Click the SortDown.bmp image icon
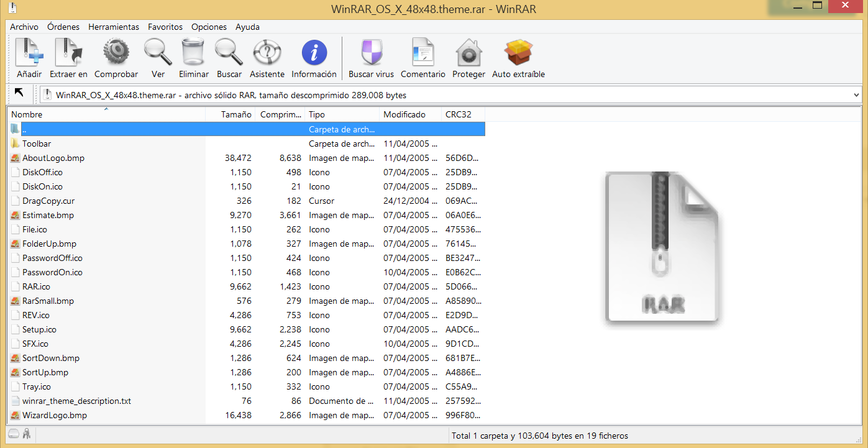This screenshot has width=868, height=448. pyautogui.click(x=16, y=358)
